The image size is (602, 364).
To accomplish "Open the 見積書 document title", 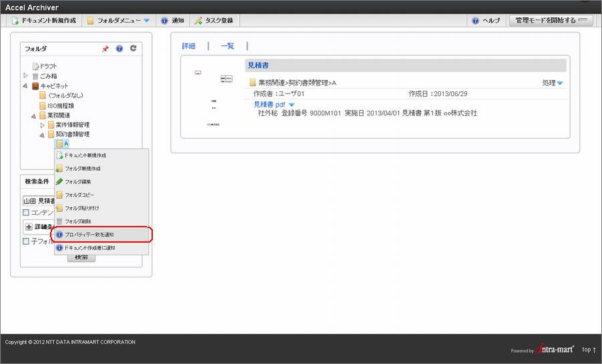I will [258, 65].
